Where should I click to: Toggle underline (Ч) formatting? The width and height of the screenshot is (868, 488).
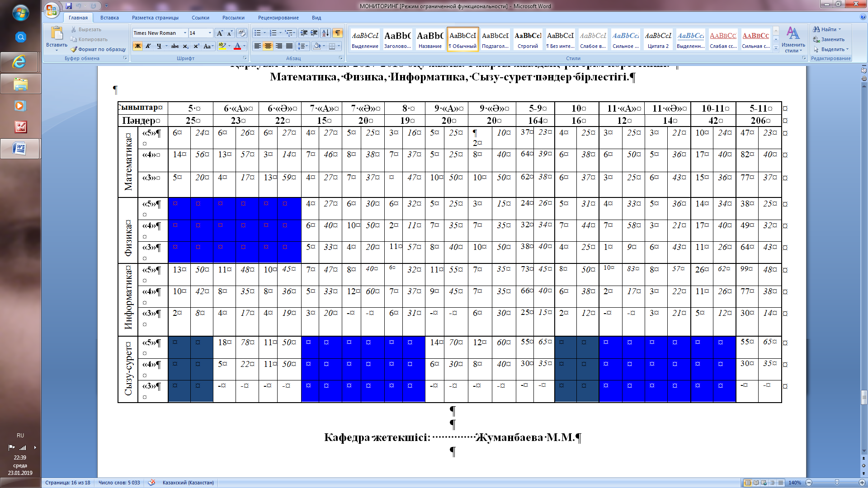click(x=159, y=46)
